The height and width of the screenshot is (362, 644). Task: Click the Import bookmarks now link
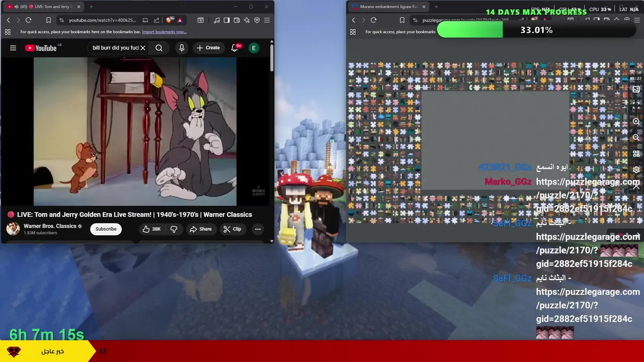[x=164, y=32]
